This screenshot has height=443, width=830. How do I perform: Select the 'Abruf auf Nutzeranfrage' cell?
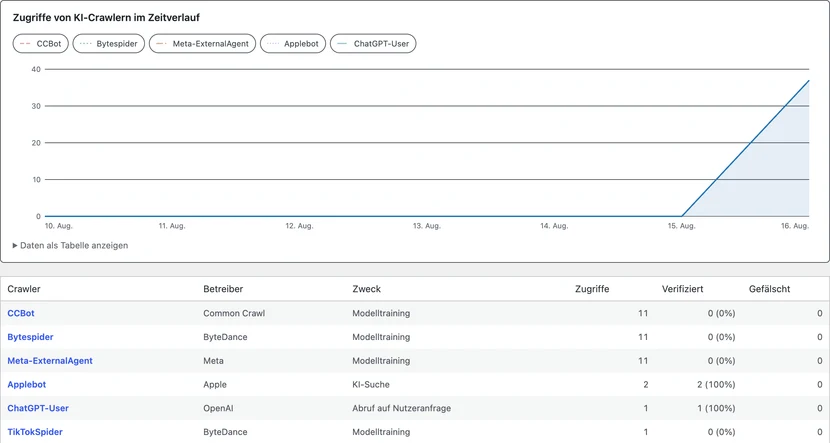pos(402,409)
